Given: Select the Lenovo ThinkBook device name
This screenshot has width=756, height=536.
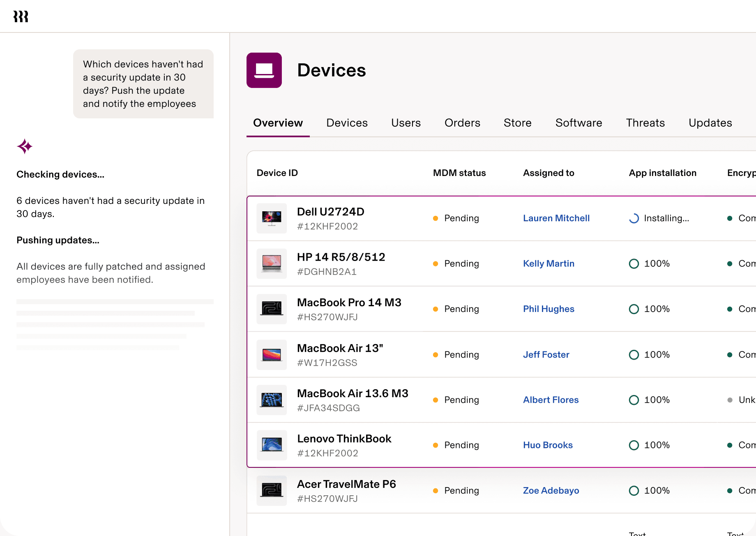Looking at the screenshot, I should pos(344,439).
